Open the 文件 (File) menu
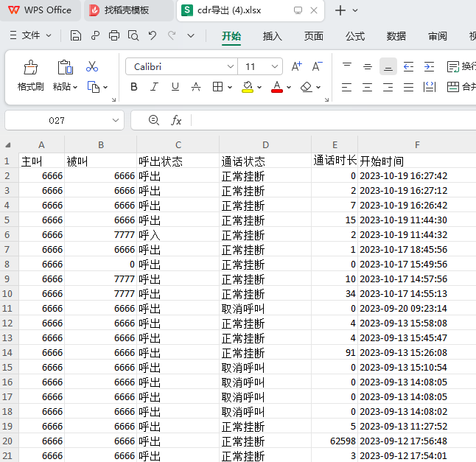 coord(31,35)
